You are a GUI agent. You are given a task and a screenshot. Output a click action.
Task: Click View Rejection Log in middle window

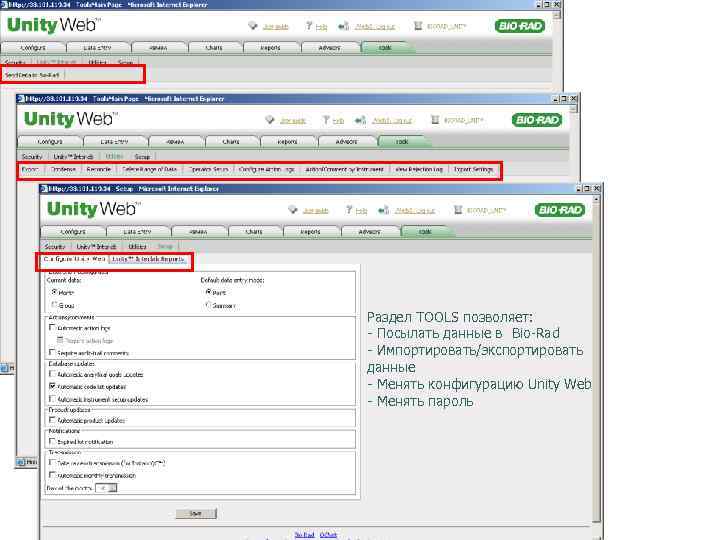pyautogui.click(x=419, y=169)
